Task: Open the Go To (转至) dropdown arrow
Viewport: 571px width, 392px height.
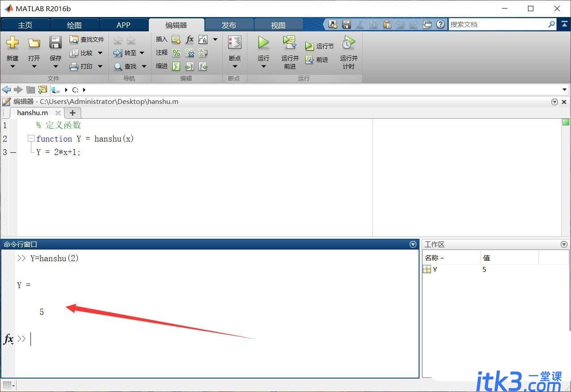Action: [x=142, y=53]
